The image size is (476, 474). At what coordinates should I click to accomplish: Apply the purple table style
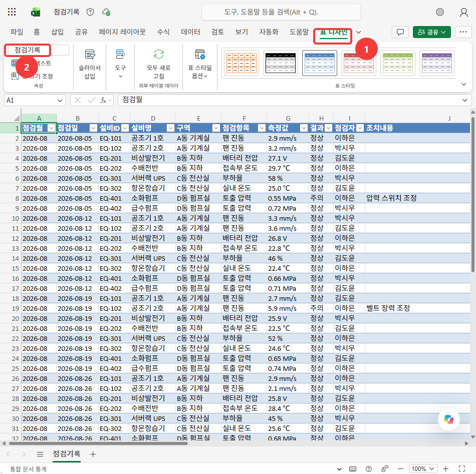(x=437, y=63)
